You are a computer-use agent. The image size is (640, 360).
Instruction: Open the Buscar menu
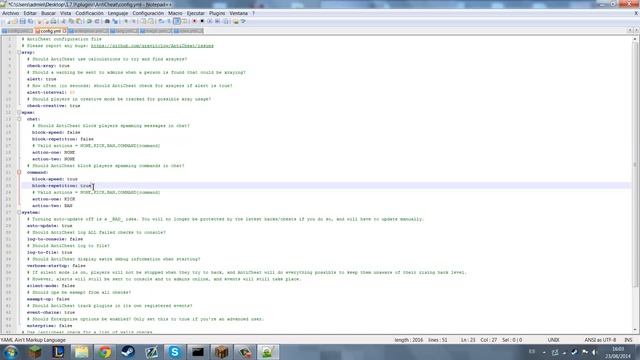48,13
